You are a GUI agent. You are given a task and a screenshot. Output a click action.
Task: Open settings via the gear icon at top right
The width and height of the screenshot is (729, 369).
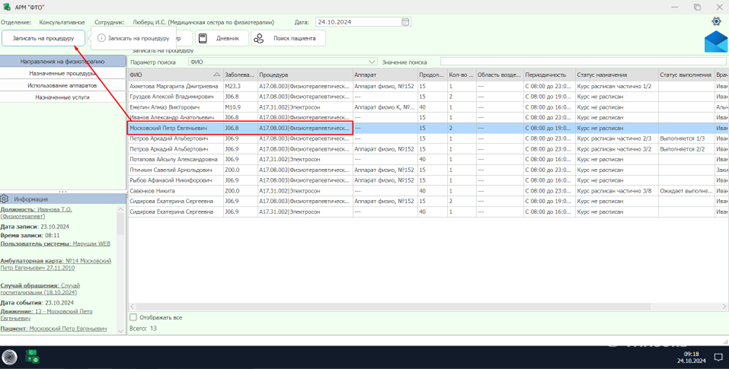pos(716,21)
